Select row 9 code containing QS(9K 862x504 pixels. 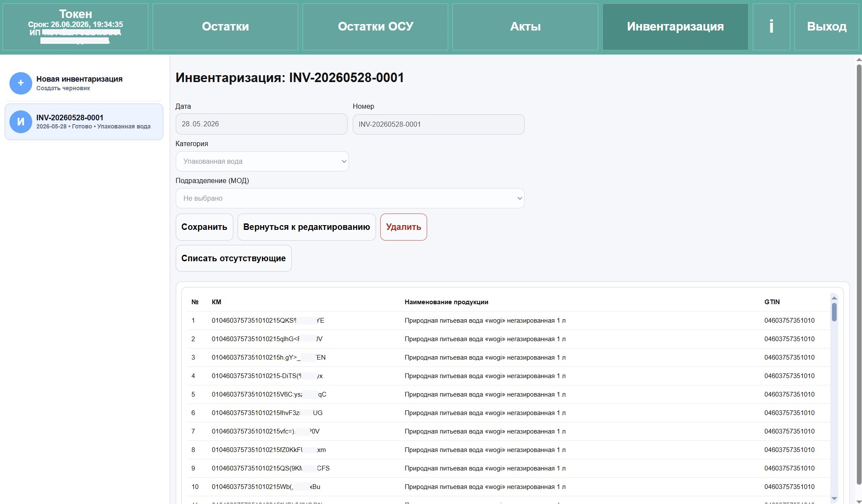coord(271,468)
